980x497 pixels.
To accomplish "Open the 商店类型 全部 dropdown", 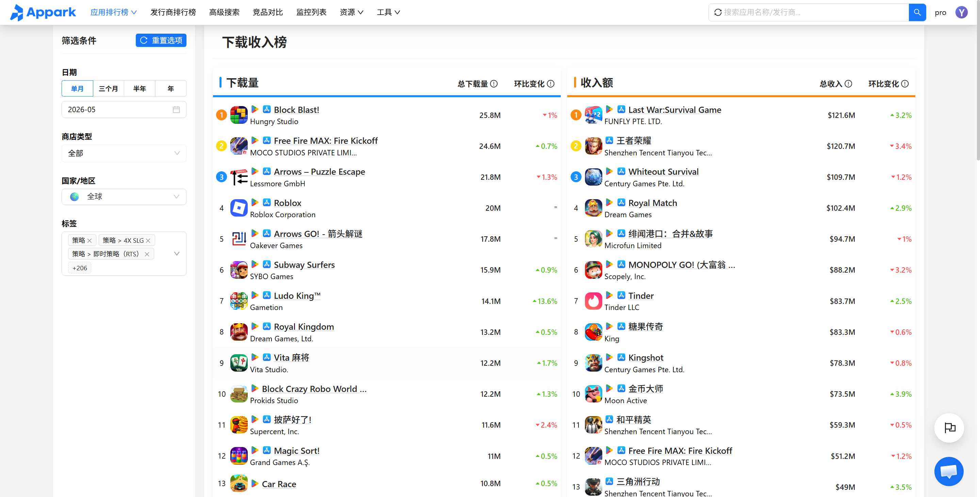I will click(124, 153).
